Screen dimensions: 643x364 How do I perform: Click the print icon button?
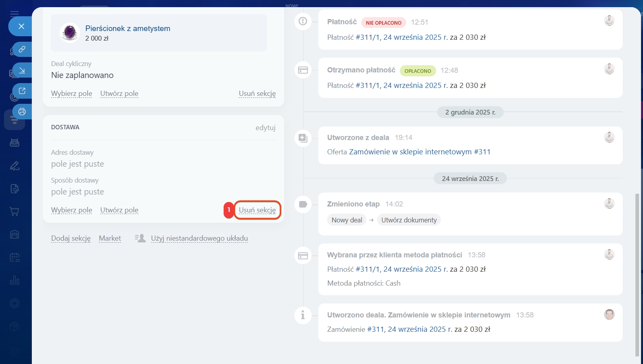22,112
